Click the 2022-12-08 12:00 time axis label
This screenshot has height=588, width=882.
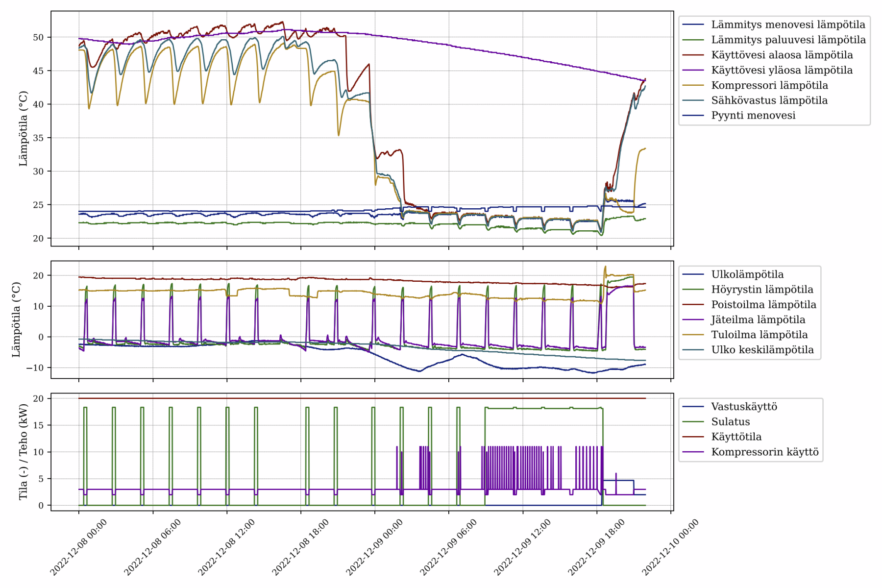click(226, 547)
